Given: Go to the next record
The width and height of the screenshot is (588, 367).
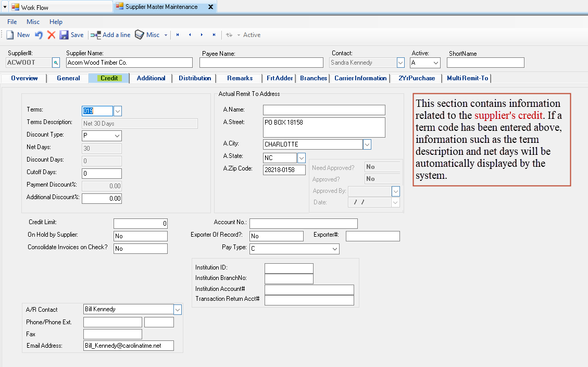Looking at the screenshot, I should pyautogui.click(x=202, y=35).
